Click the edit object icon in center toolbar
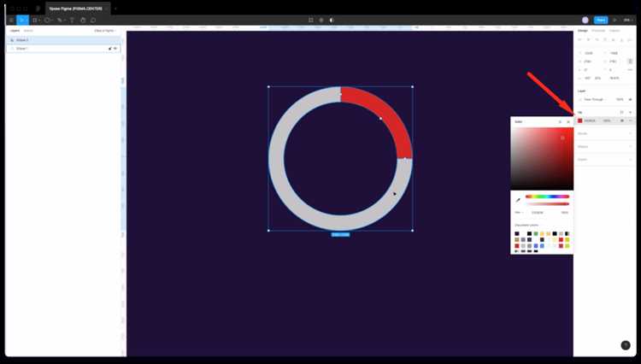This screenshot has height=364, width=641. click(311, 20)
